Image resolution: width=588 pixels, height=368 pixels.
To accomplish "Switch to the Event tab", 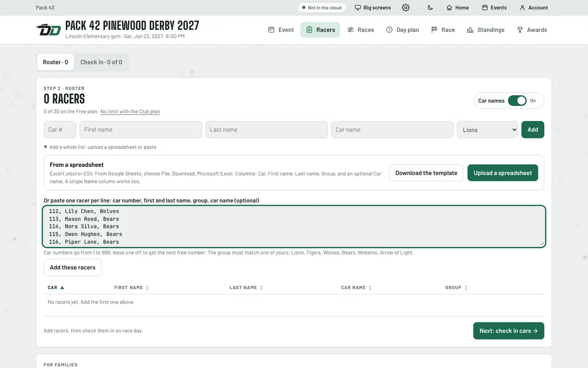I will (281, 30).
